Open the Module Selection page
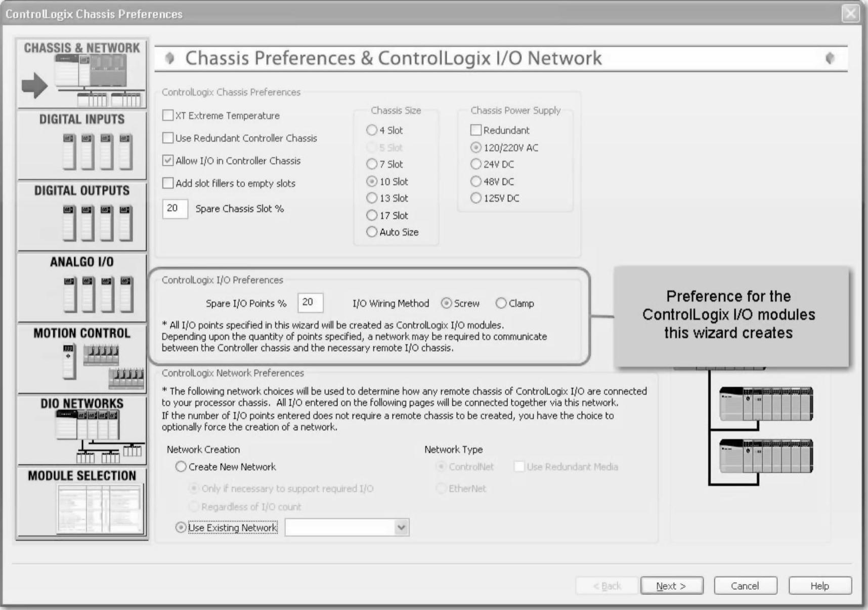This screenshot has height=610, width=868. [x=82, y=502]
